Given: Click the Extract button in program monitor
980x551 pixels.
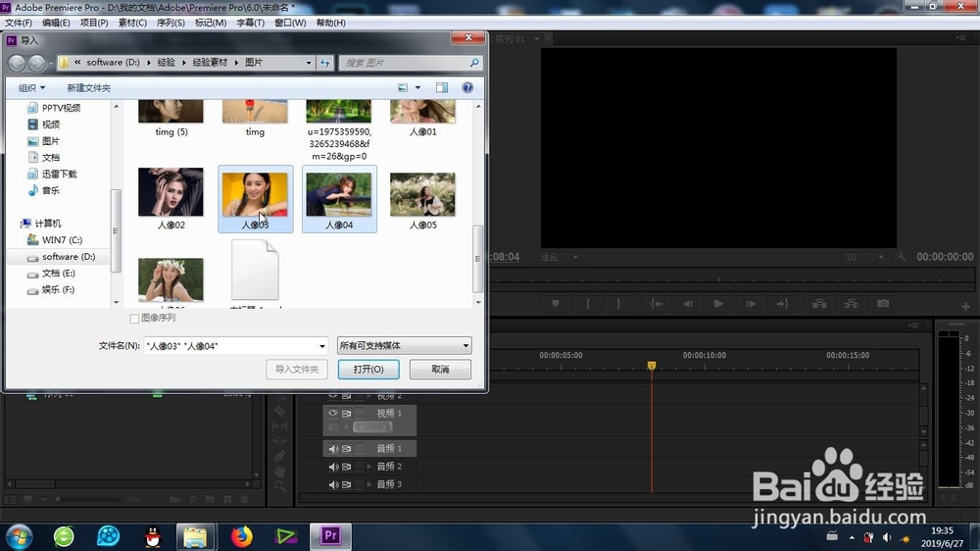Looking at the screenshot, I should click(852, 304).
